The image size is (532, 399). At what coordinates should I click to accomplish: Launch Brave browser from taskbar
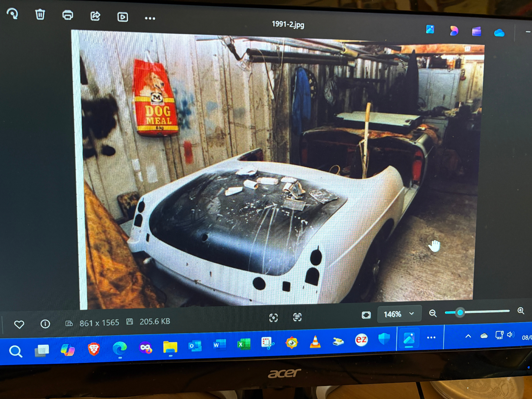coord(94,349)
